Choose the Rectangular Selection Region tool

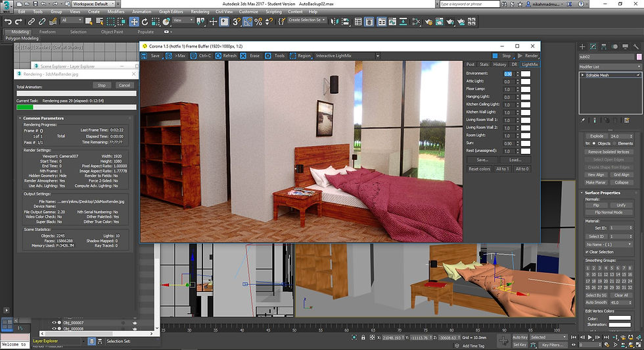pyautogui.click(x=110, y=22)
